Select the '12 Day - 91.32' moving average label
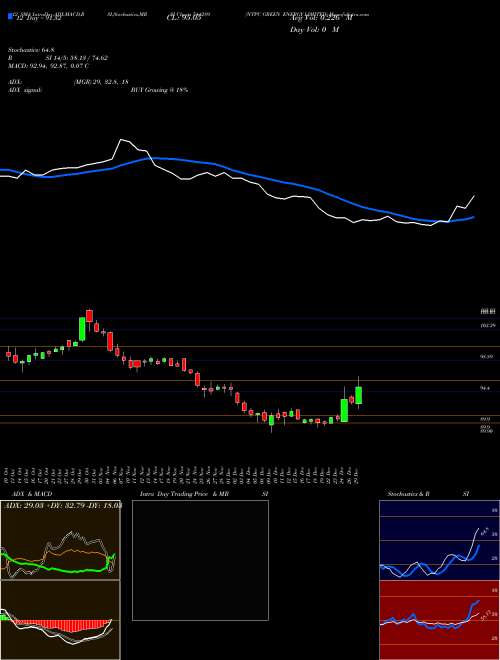This screenshot has height=660, width=500. tap(37, 19)
